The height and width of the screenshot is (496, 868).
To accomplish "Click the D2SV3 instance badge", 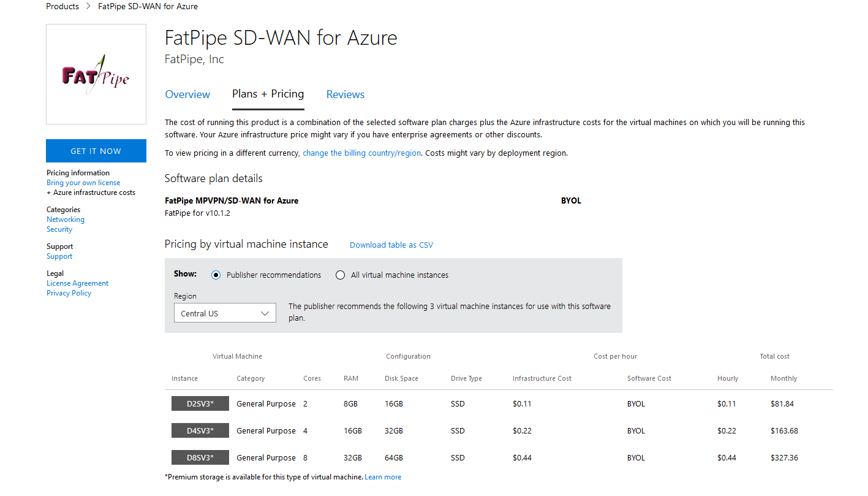I will tap(200, 404).
